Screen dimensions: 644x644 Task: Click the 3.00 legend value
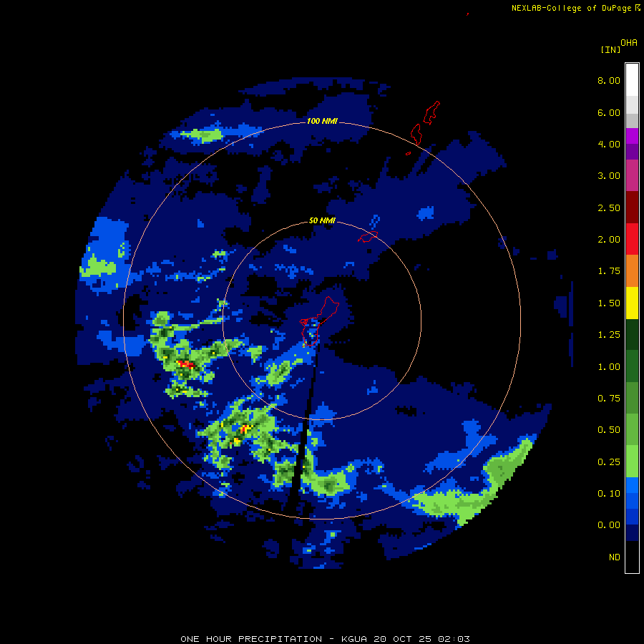pos(609,176)
